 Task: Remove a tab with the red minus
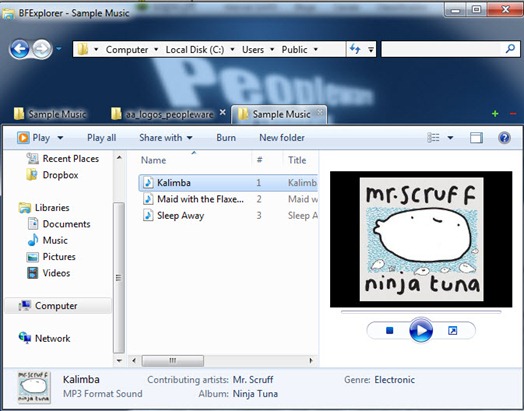point(513,114)
